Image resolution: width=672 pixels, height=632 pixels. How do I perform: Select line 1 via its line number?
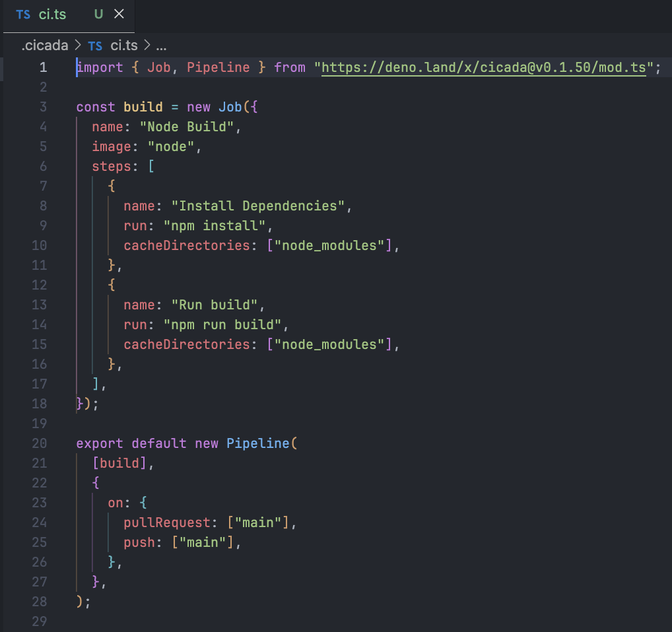[43, 67]
